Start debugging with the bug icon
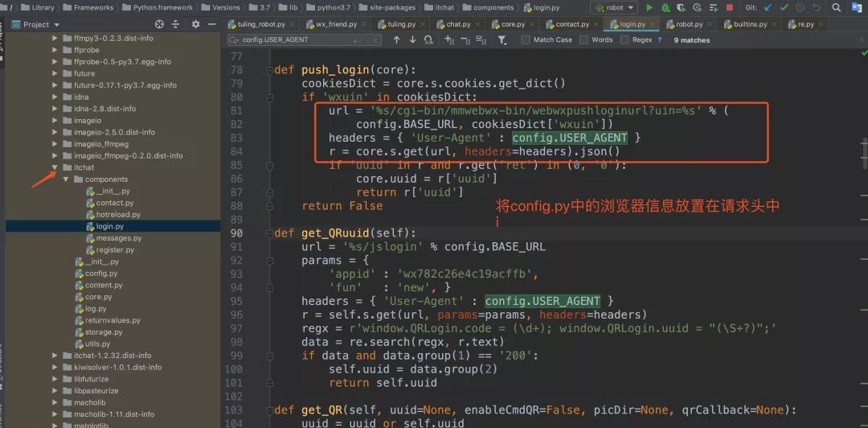 (666, 8)
